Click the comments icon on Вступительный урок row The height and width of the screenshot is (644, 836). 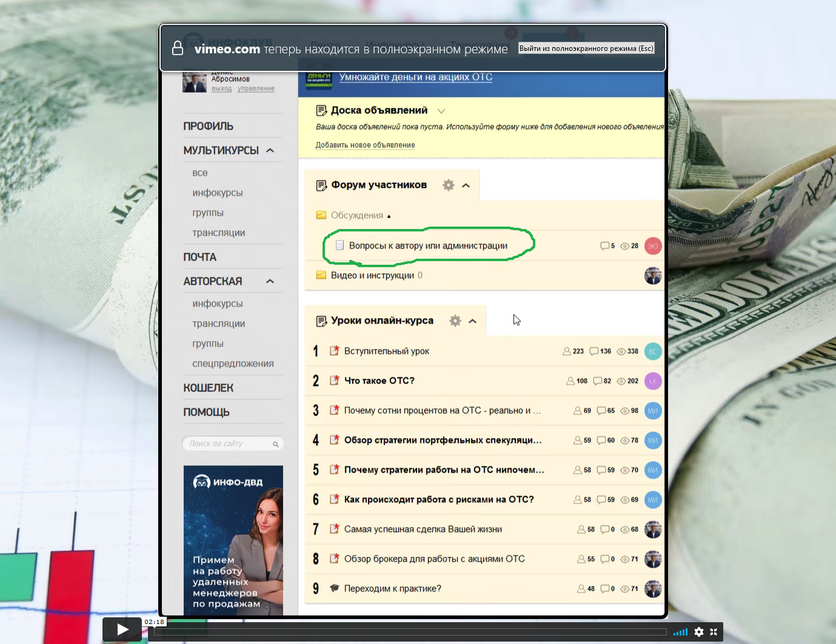click(594, 351)
